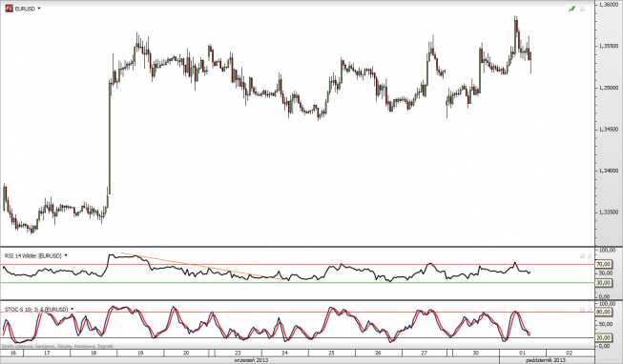The image size is (623, 364).
Task: Click the wrzesień 2013 month label
Action: 251,360
